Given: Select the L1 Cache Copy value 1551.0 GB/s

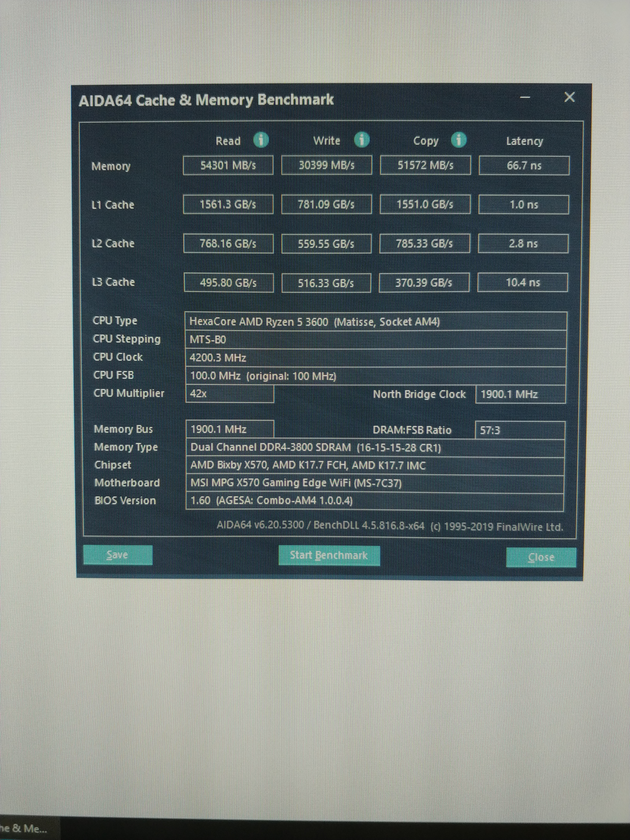Looking at the screenshot, I should [x=425, y=204].
